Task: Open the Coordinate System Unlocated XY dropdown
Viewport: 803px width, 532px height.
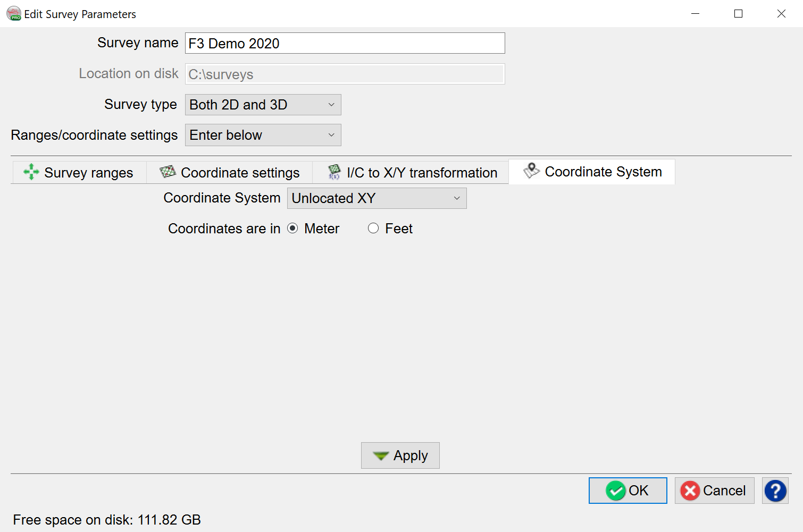Action: (377, 198)
